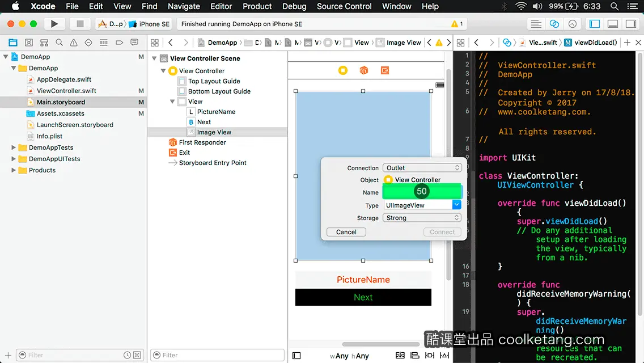This screenshot has height=363, width=644.
Task: Open the Breakpoint navigator
Action: coord(119,43)
